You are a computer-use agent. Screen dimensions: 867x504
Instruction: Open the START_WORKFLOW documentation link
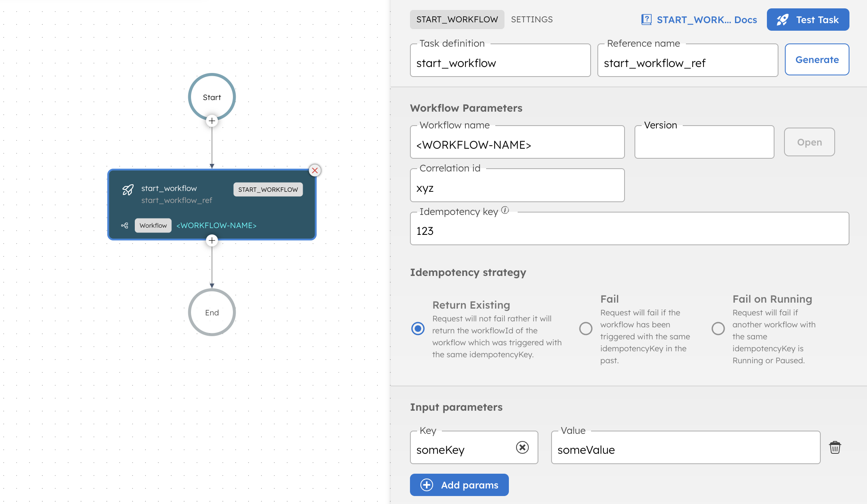point(707,19)
